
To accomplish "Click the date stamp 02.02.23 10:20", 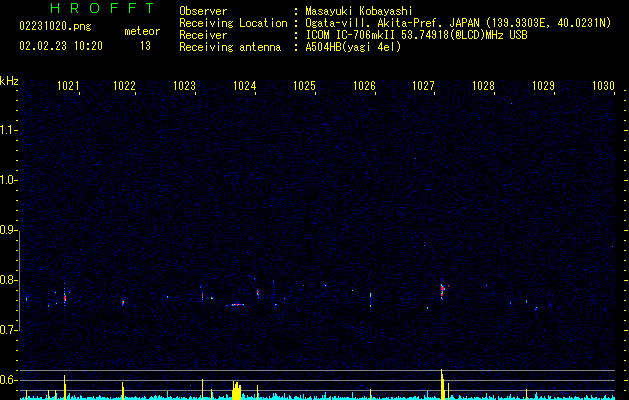I will [x=61, y=46].
